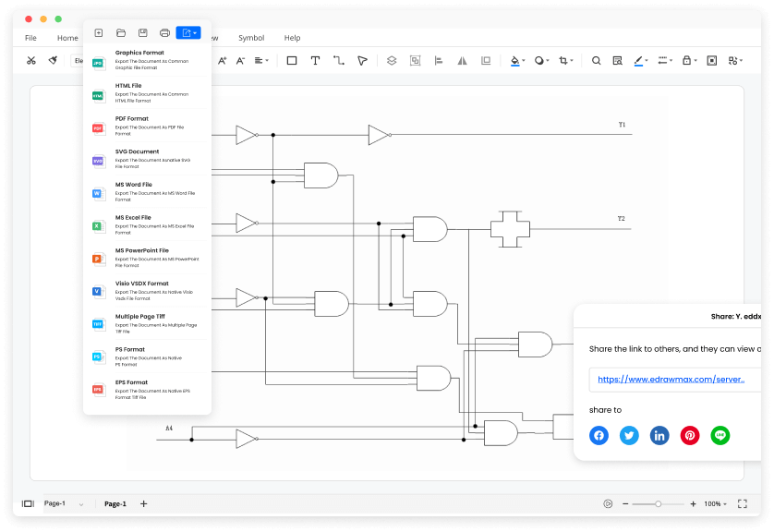Share the diagram to Facebook

coord(599,435)
